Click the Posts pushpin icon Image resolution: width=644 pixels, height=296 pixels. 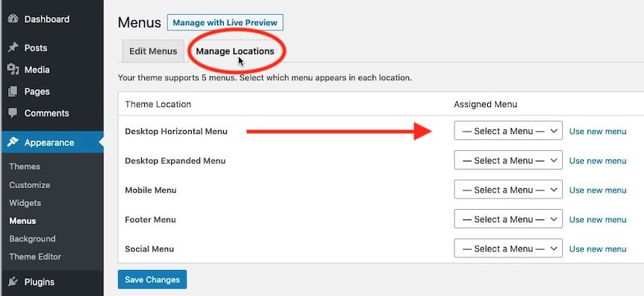point(13,48)
